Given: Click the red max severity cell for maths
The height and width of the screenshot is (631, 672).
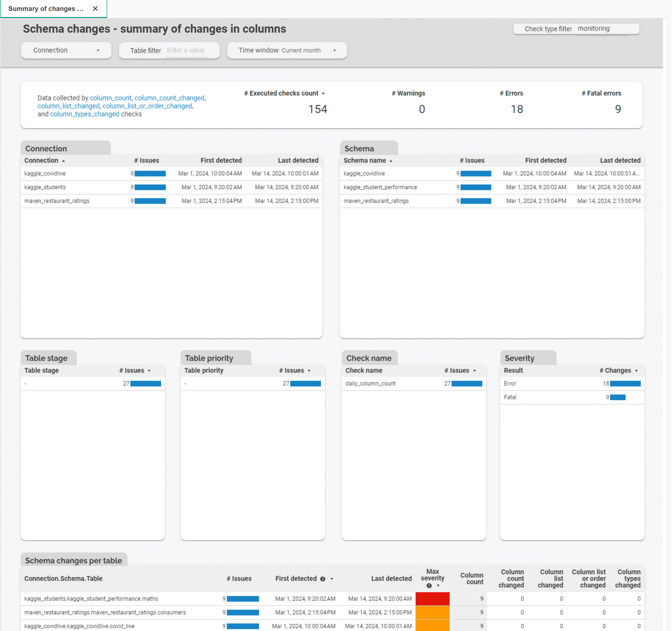Looking at the screenshot, I should coord(432,599).
